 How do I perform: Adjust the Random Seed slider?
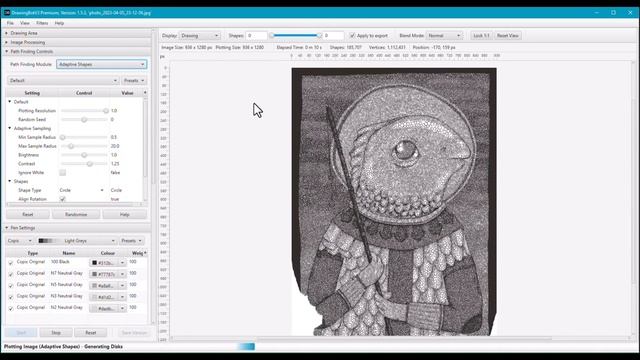[84, 120]
